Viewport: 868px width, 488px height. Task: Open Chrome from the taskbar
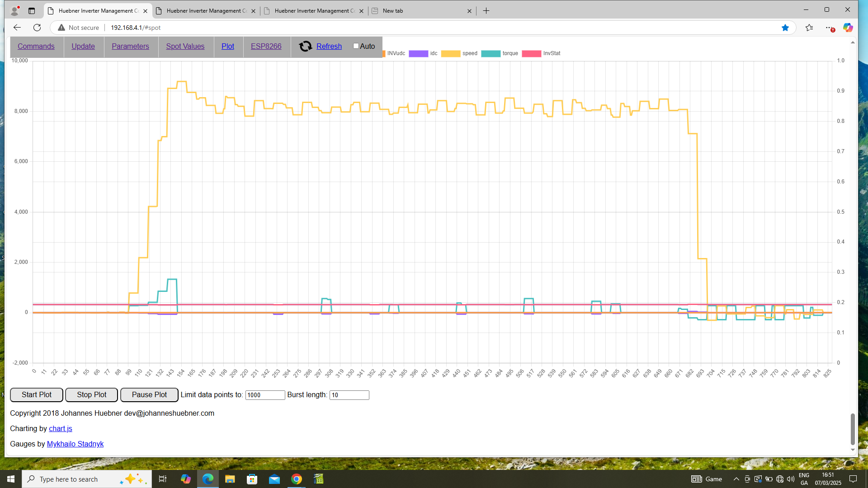click(297, 479)
